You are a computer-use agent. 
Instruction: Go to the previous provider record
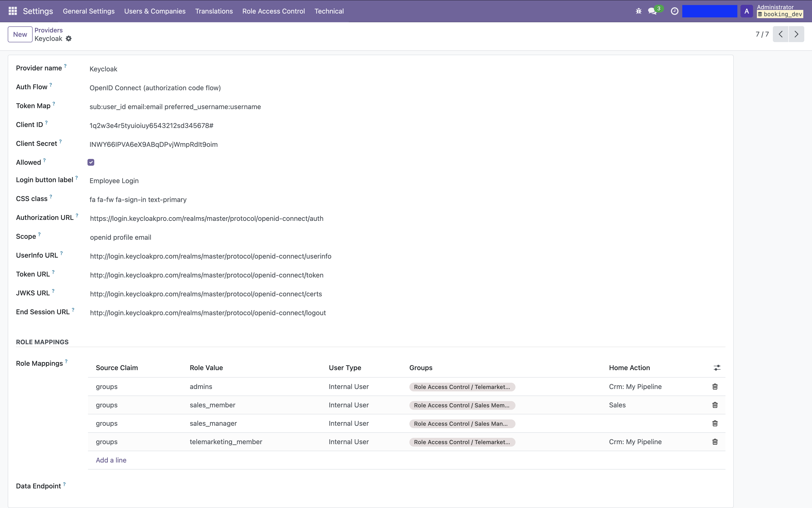click(780, 34)
